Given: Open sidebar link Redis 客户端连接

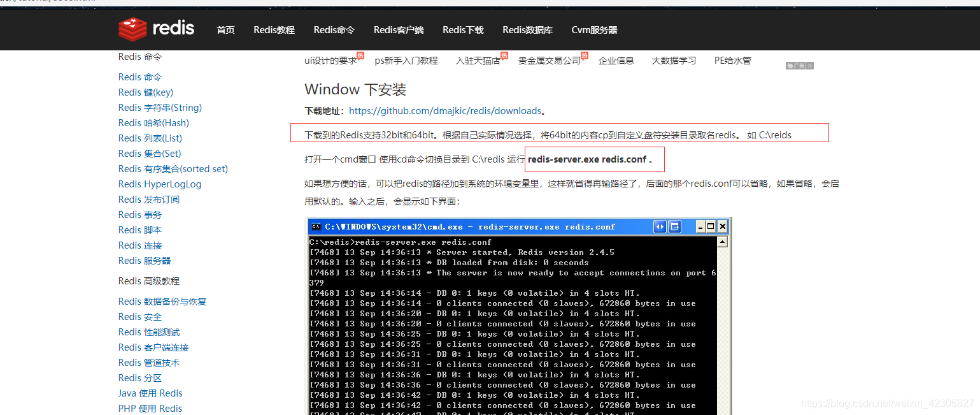Looking at the screenshot, I should coord(153,347).
